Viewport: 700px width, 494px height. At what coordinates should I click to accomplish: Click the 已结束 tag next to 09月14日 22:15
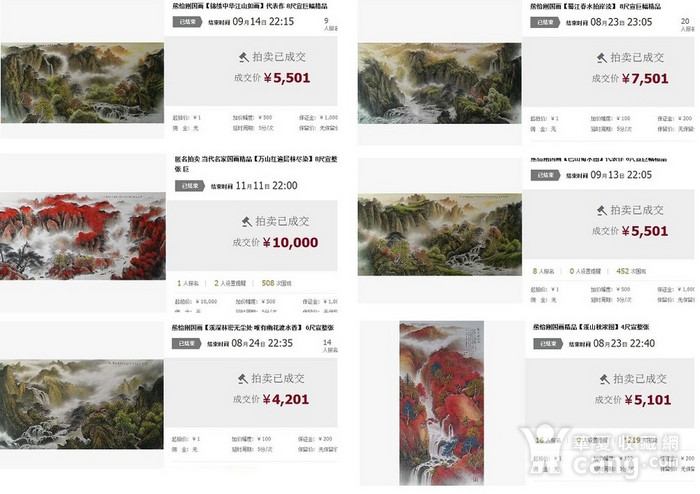tap(188, 21)
